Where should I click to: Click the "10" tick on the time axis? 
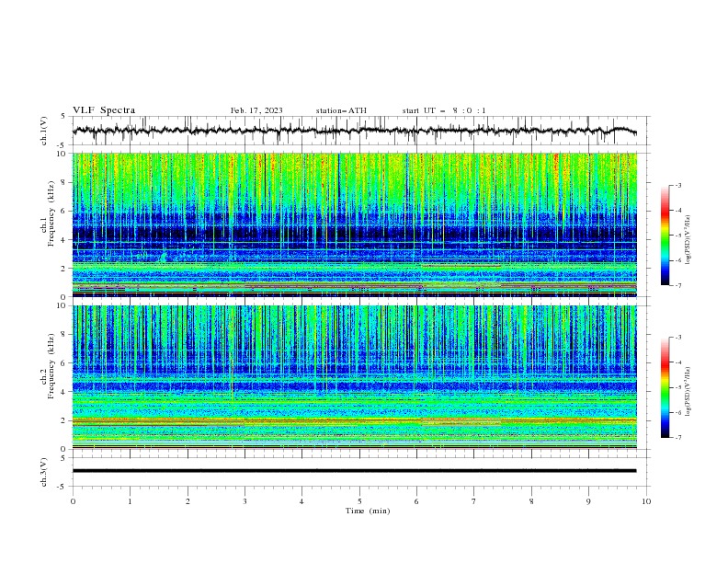[x=646, y=501]
